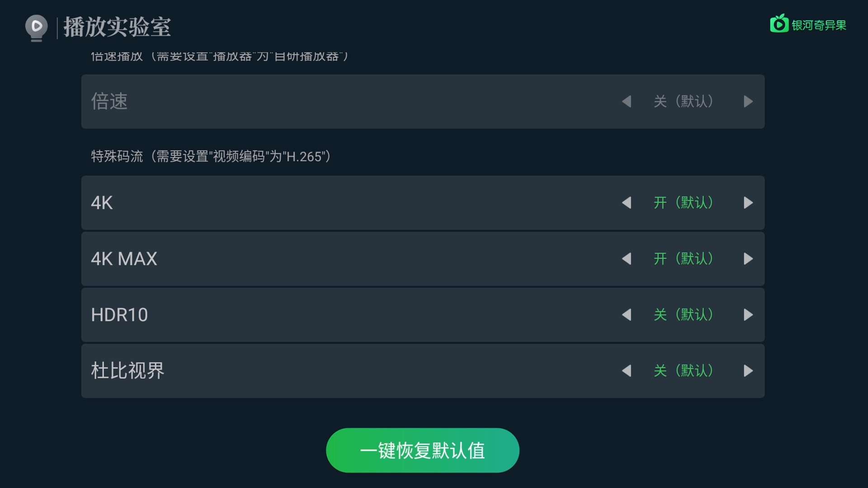Click the right arrow on 4K MAX row

tap(749, 259)
